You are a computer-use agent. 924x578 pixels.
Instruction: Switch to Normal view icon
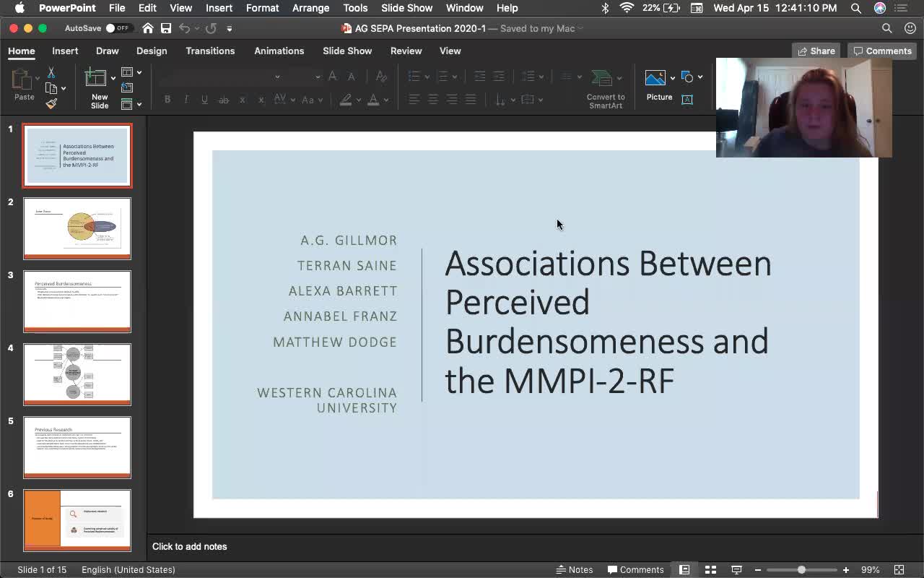coord(684,569)
